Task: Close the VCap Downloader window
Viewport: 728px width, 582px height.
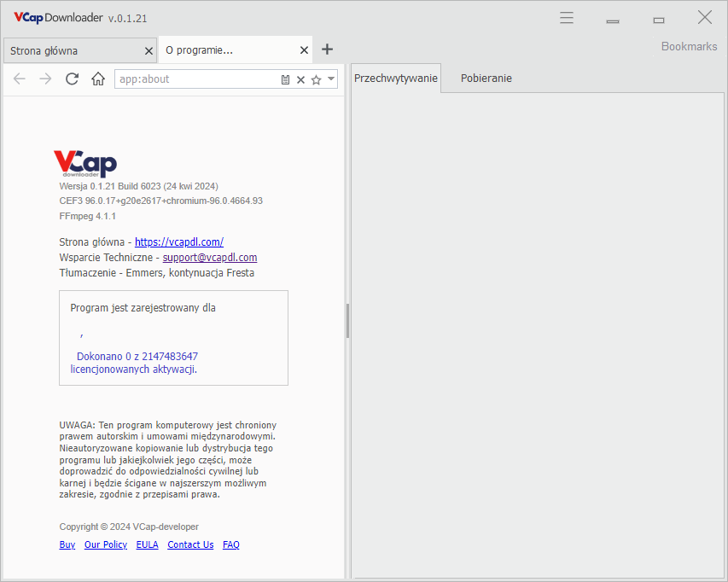Action: point(705,18)
